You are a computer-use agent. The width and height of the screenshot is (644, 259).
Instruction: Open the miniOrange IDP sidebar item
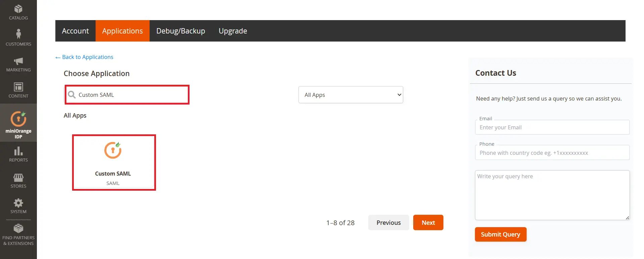(18, 123)
